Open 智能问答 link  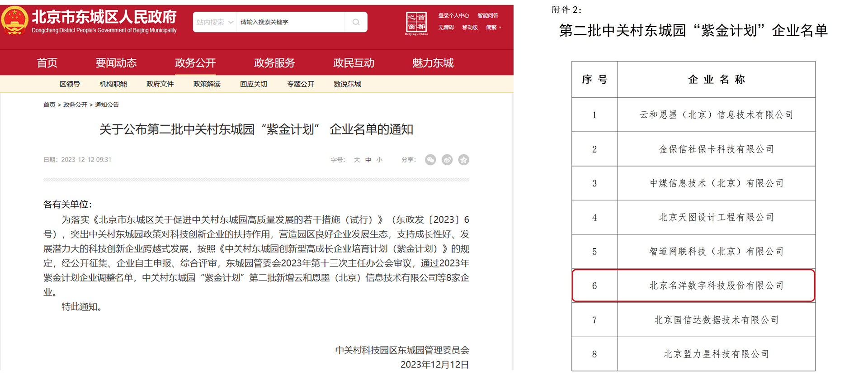click(x=488, y=16)
